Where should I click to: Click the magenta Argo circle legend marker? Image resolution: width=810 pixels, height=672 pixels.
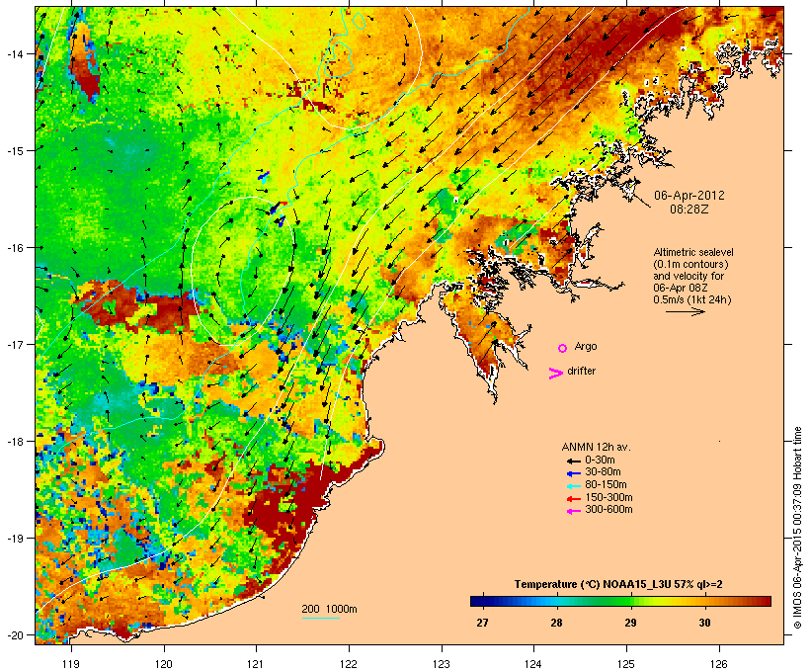563,349
